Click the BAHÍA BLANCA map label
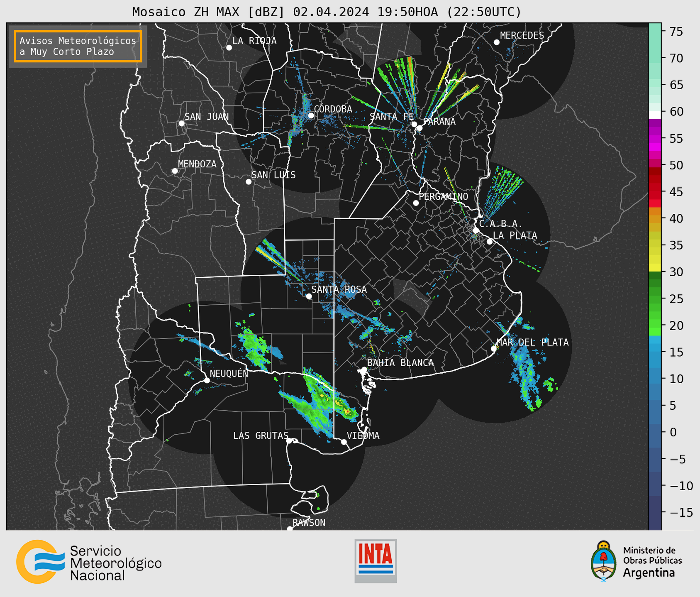Viewport: 700px width, 597px height. pyautogui.click(x=400, y=363)
